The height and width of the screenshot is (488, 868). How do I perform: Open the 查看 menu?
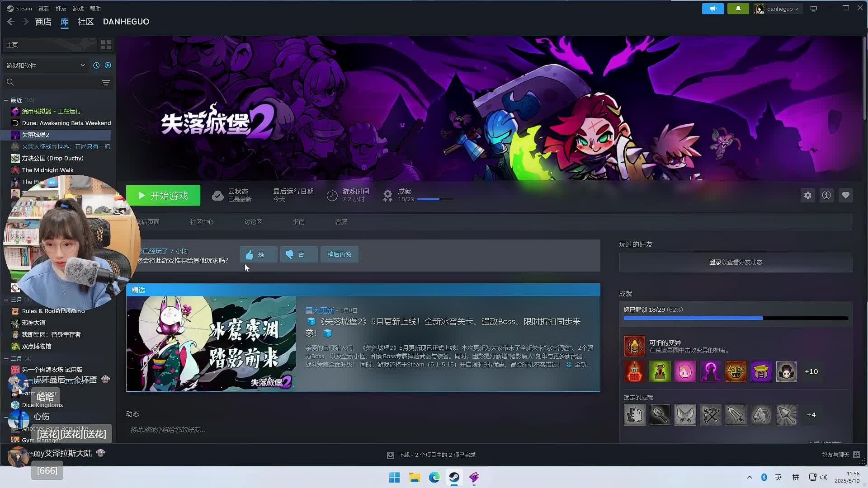(x=44, y=9)
